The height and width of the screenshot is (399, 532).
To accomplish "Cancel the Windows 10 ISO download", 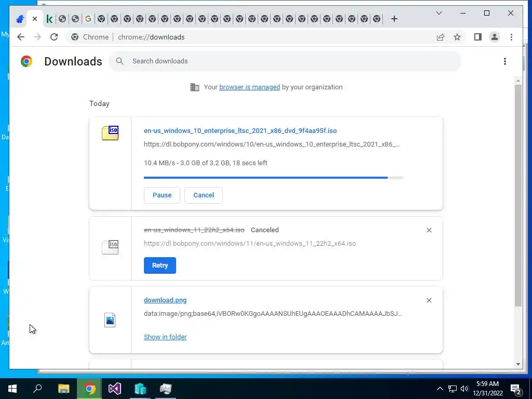I will pyautogui.click(x=204, y=195).
